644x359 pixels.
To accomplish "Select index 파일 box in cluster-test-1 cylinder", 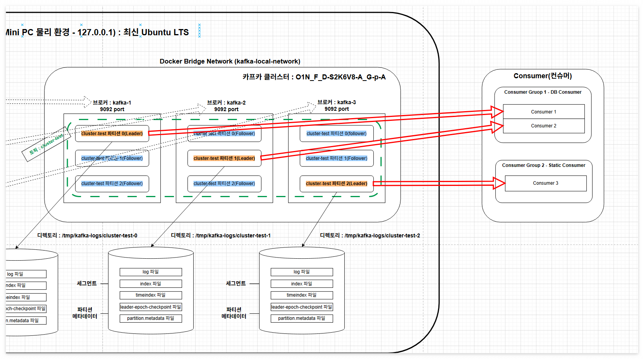I will tap(151, 284).
